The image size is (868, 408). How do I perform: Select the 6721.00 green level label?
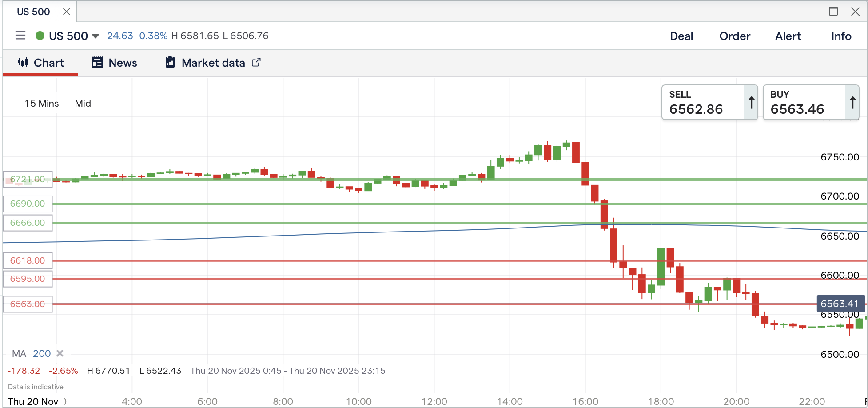28,180
